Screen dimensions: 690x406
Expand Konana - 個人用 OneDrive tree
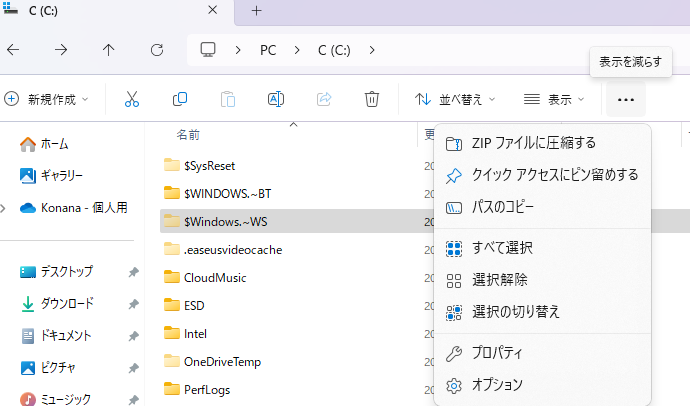[3, 208]
